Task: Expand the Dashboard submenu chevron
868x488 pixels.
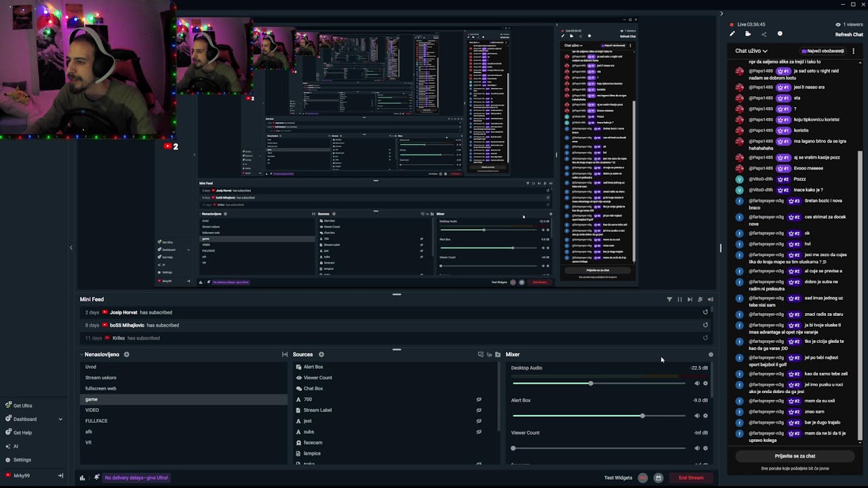Action: coord(60,420)
